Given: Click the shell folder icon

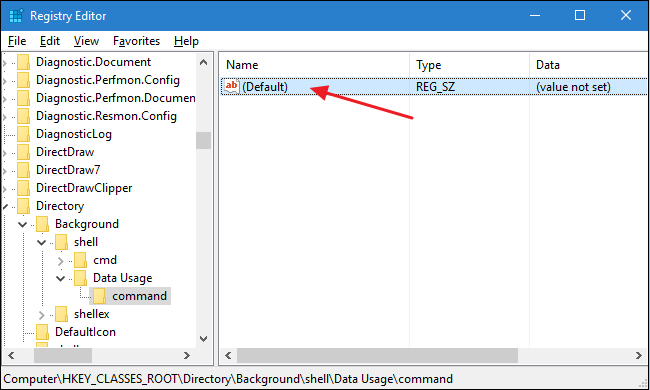Looking at the screenshot, I should pyautogui.click(x=61, y=242).
